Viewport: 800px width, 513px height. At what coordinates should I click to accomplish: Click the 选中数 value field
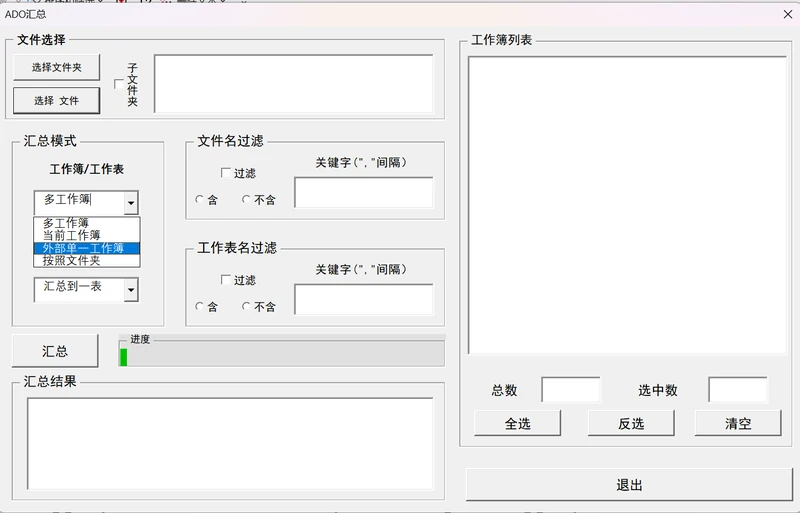tap(737, 390)
